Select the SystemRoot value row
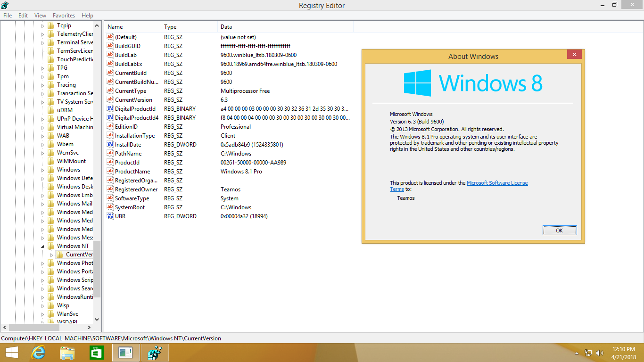This screenshot has height=362, width=644. click(228, 207)
